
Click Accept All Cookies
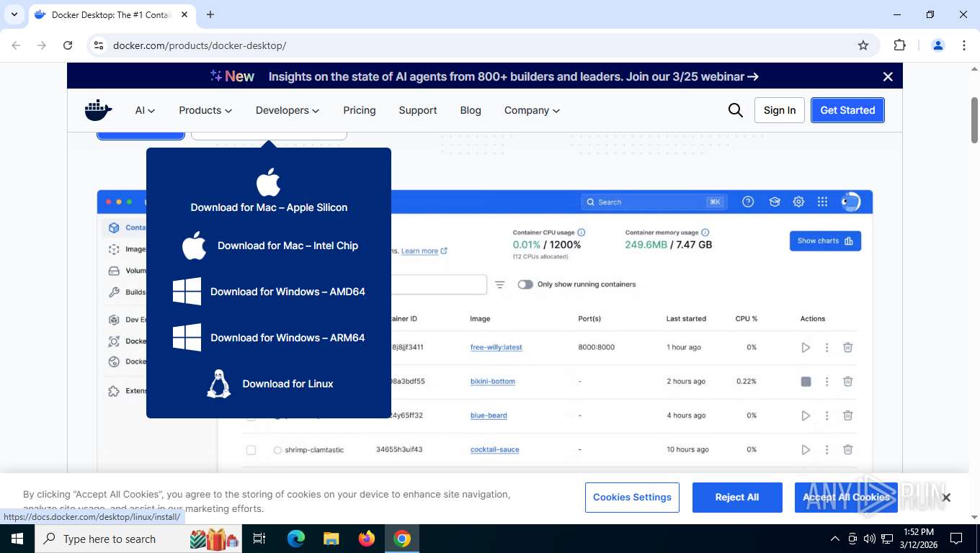tap(846, 498)
